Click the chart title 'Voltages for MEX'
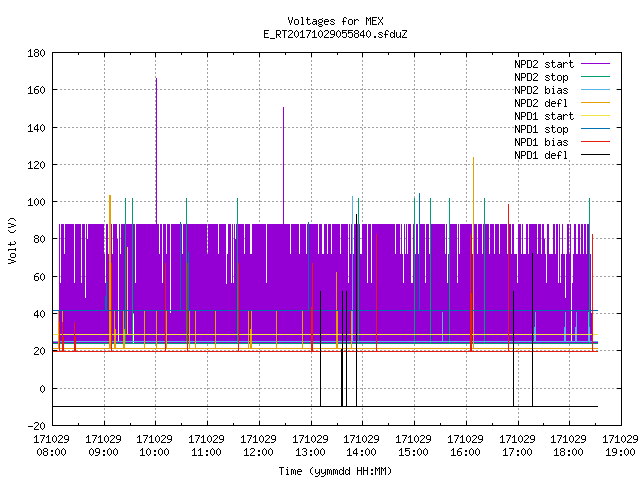This screenshot has height=480, width=640. 335,21
